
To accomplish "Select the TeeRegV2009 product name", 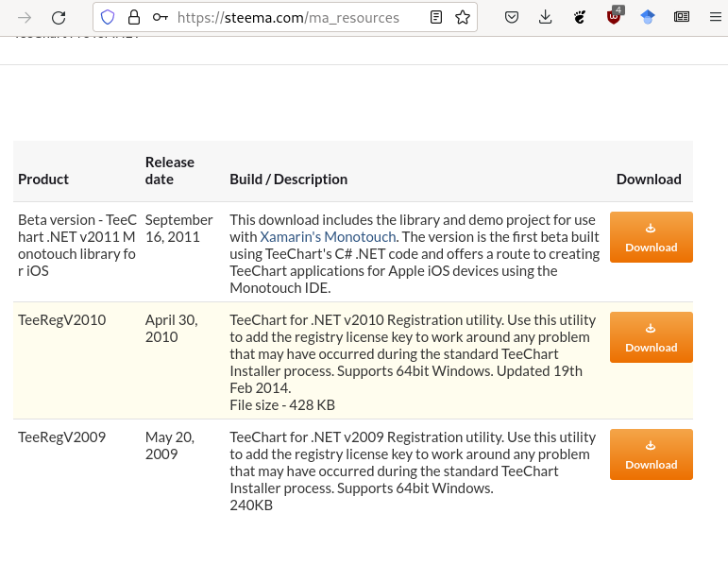I will coord(61,437).
